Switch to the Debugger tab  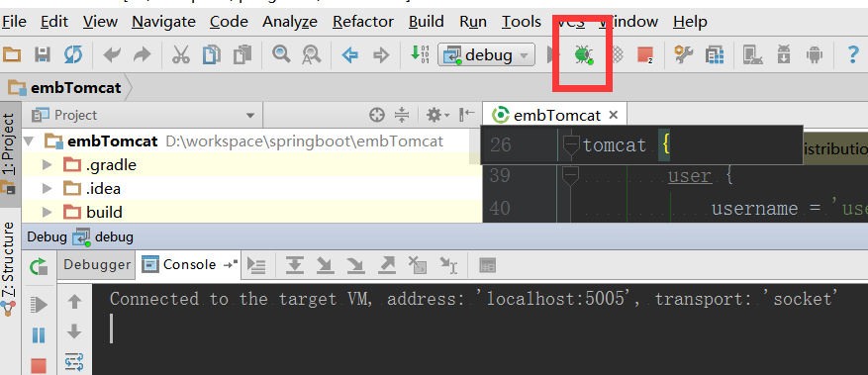pyautogui.click(x=97, y=265)
